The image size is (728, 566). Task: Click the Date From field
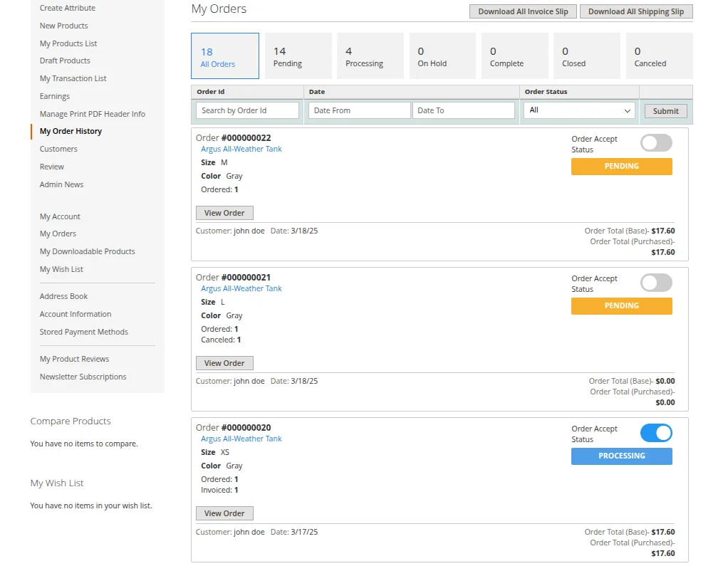tap(359, 110)
